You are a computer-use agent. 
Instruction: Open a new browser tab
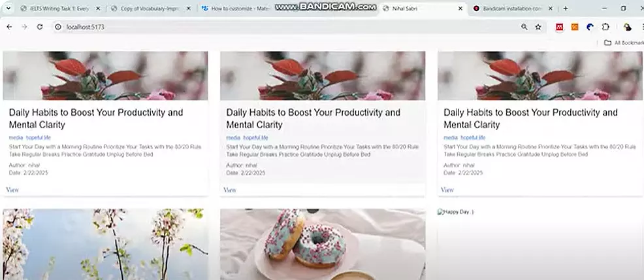[566, 9]
